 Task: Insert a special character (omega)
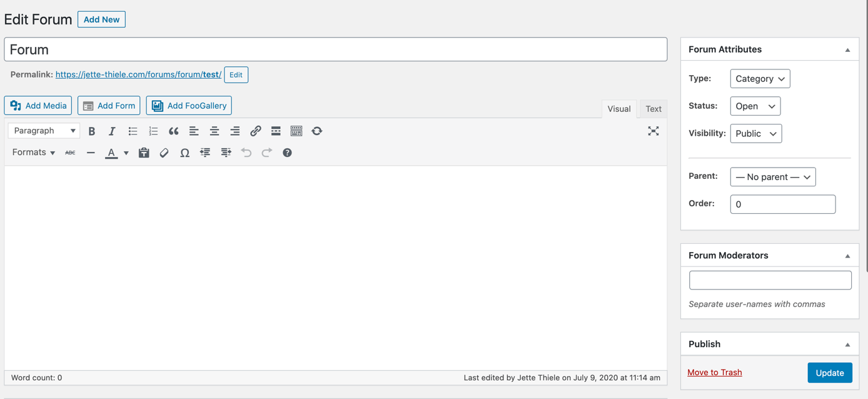(x=184, y=153)
